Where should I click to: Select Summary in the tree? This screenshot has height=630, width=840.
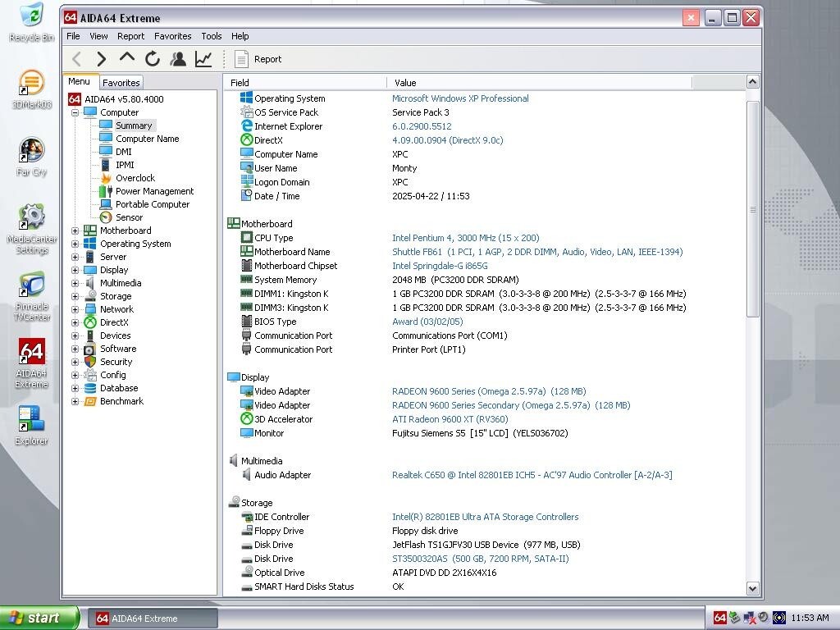pos(134,126)
